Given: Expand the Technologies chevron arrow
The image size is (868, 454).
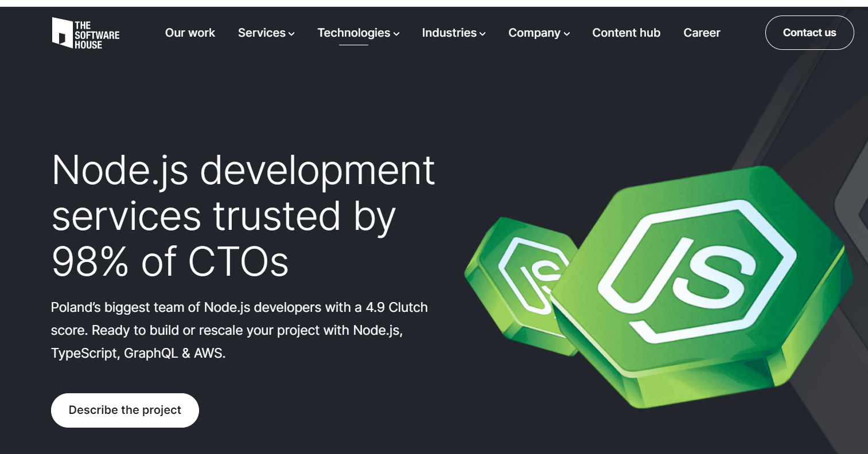Looking at the screenshot, I should pyautogui.click(x=396, y=34).
